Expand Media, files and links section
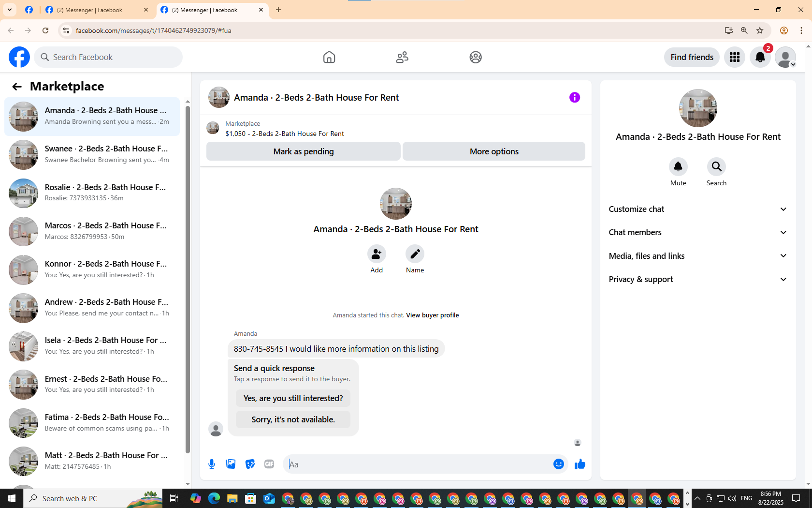 coord(698,256)
